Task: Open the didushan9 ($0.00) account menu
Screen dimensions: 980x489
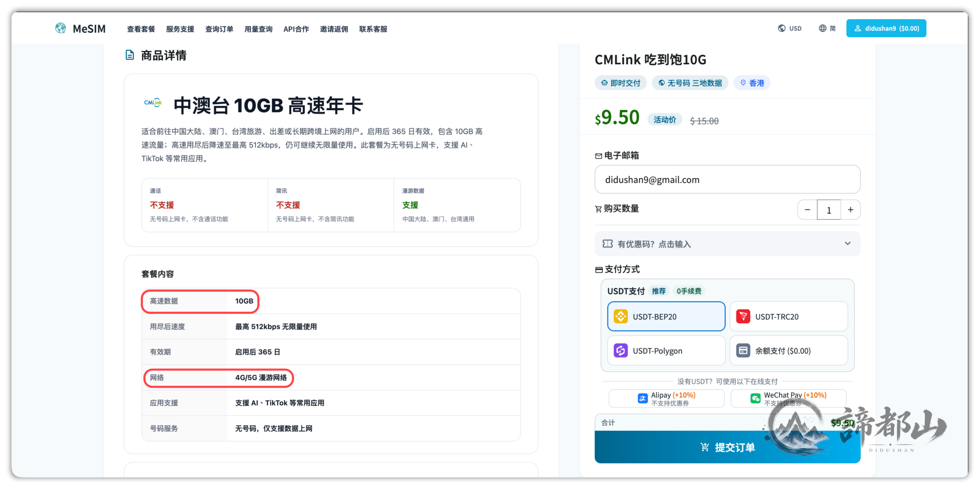Action: coord(886,28)
